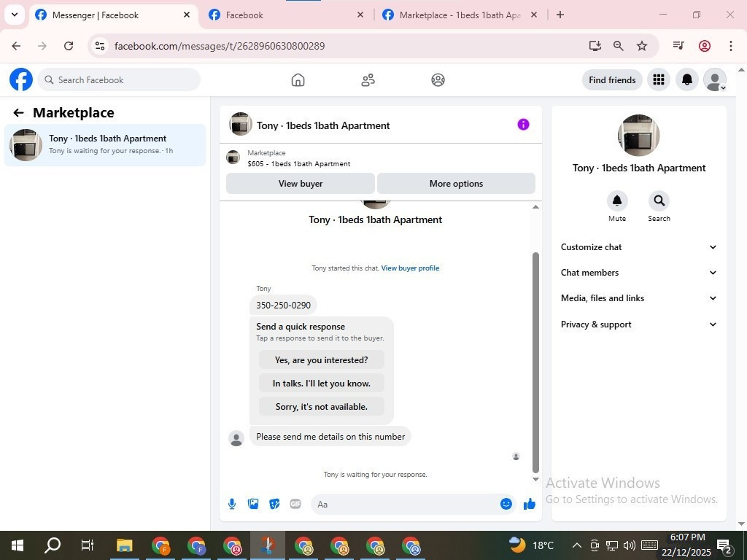
Task: Attach a photo with the image icon
Action: pos(253,504)
